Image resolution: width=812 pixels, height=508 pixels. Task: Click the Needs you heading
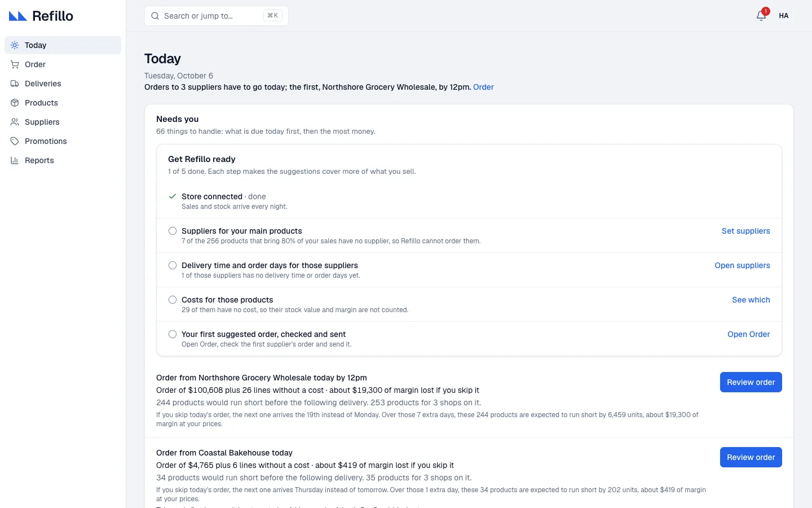pyautogui.click(x=178, y=119)
